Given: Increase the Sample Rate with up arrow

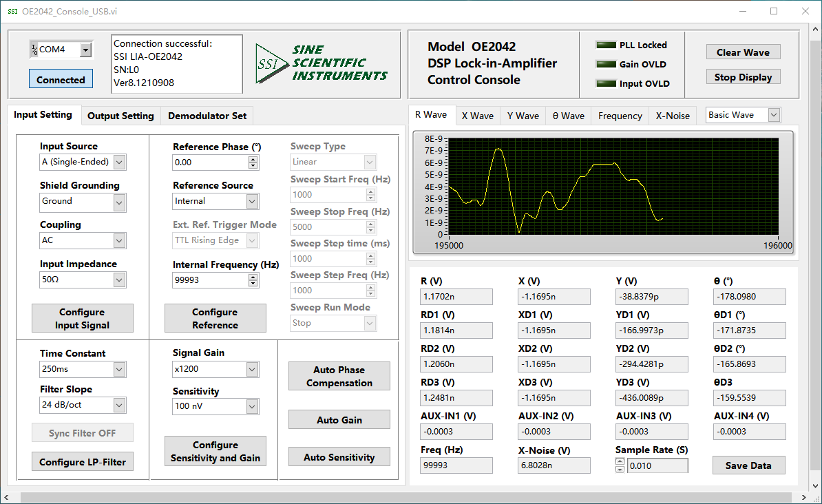Looking at the screenshot, I should point(620,462).
